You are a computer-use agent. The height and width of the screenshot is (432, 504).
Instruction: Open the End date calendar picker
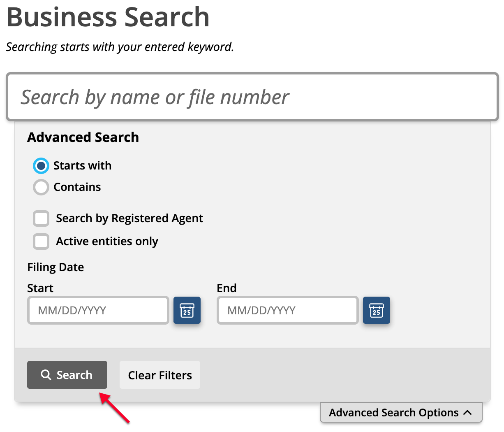coord(377,310)
